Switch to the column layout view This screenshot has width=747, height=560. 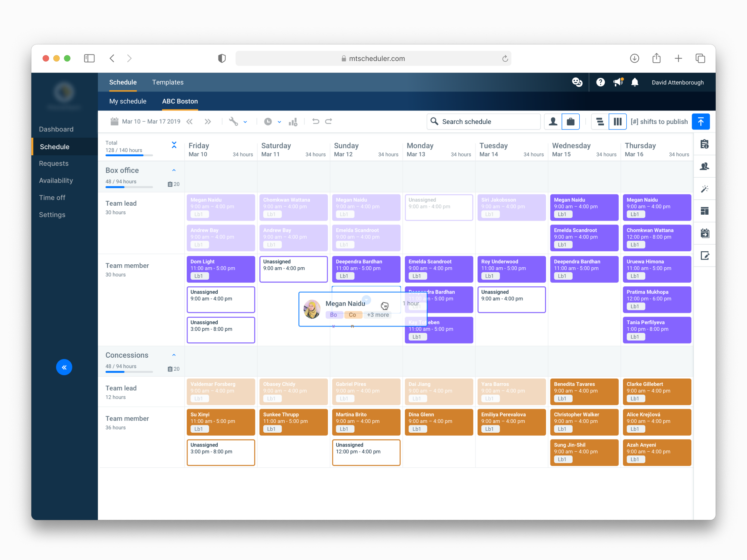coord(618,122)
